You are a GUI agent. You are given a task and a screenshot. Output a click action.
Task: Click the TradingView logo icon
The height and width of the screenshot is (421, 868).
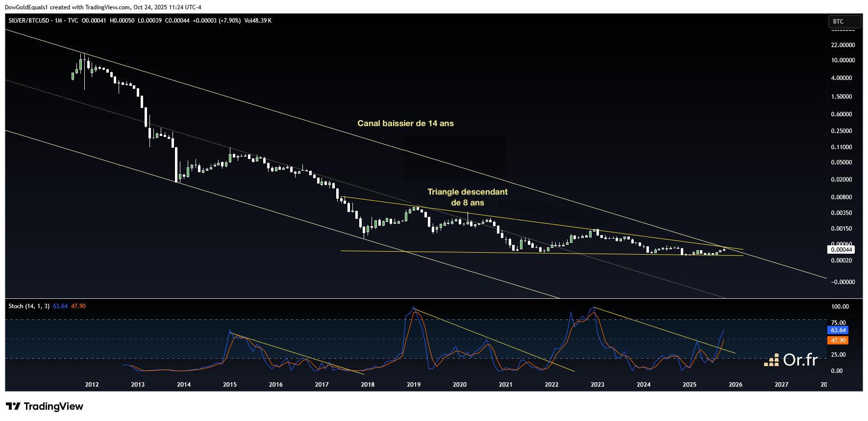[13, 406]
